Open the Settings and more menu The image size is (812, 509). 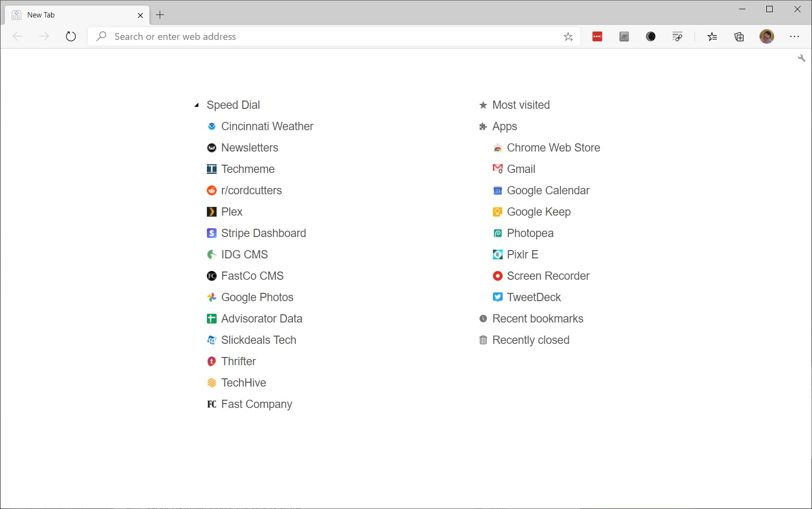click(795, 36)
